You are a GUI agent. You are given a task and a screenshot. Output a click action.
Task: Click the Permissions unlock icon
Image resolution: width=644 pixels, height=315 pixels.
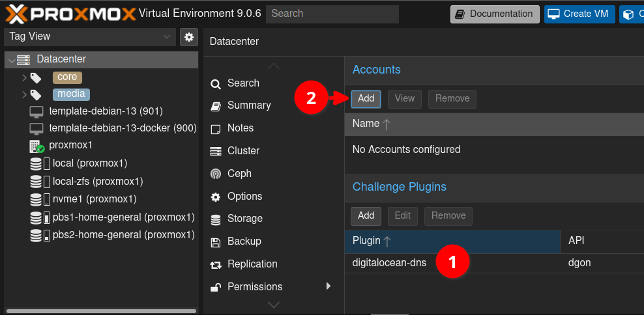tap(216, 287)
